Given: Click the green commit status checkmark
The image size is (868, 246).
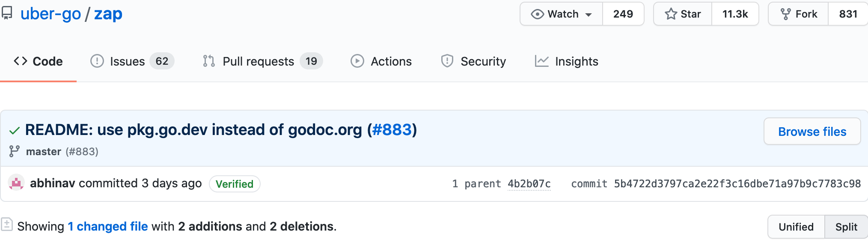Looking at the screenshot, I should coord(15,131).
